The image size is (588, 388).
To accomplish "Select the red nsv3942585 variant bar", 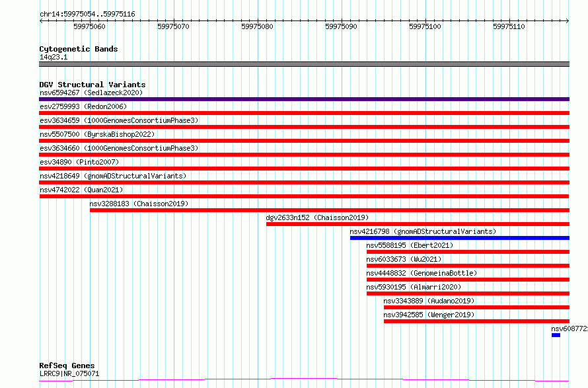I will point(476,321).
